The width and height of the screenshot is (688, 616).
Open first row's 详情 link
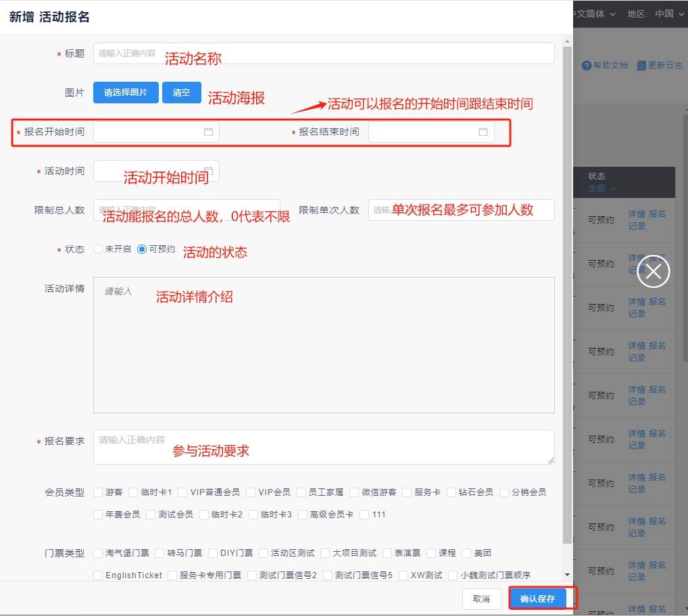(x=636, y=214)
